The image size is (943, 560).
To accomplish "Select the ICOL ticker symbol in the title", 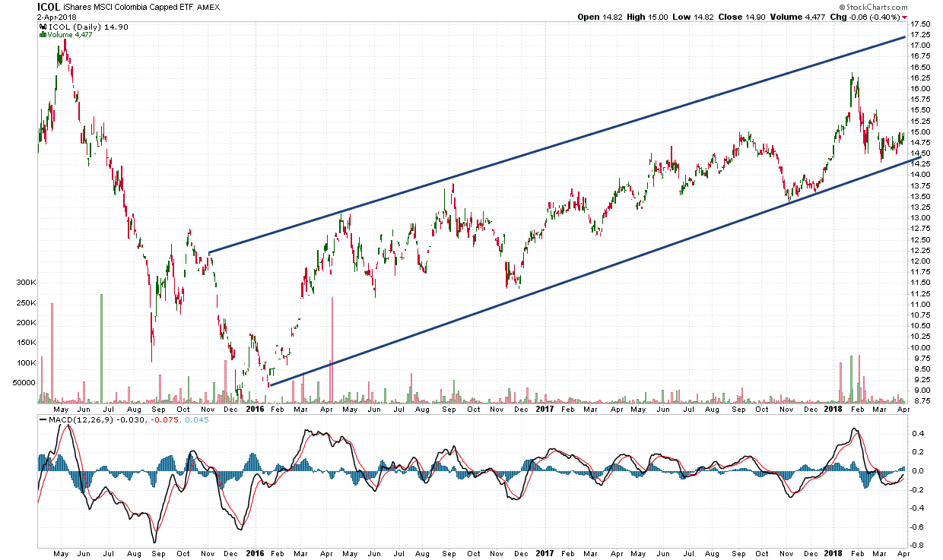I will pyautogui.click(x=49, y=6).
